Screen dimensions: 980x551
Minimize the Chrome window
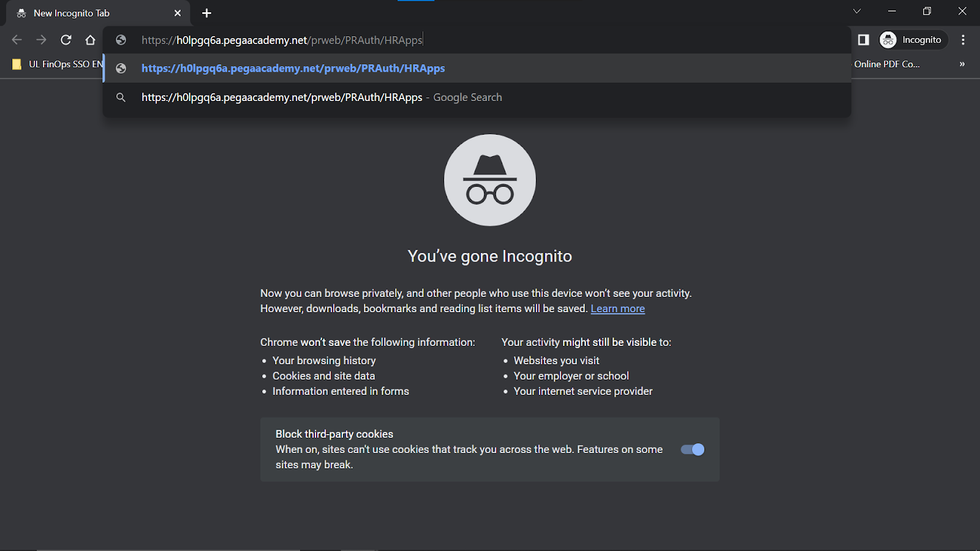click(x=892, y=11)
